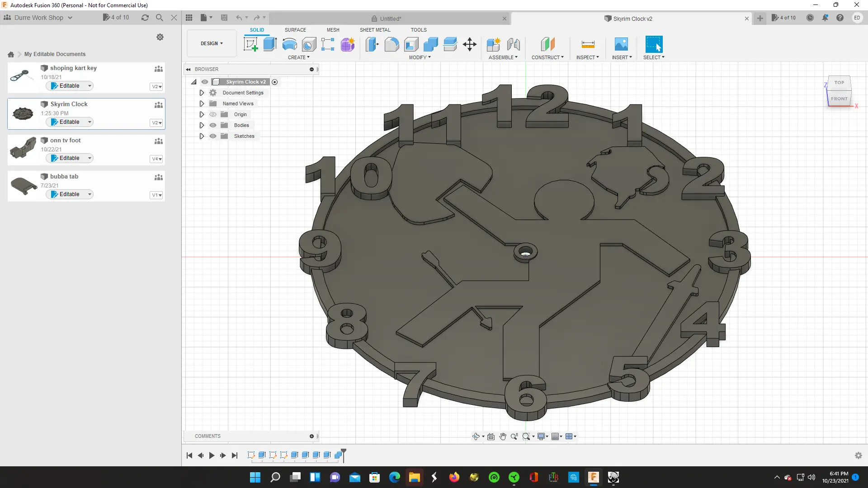868x488 pixels.
Task: Select the Joint tool
Action: tap(514, 44)
